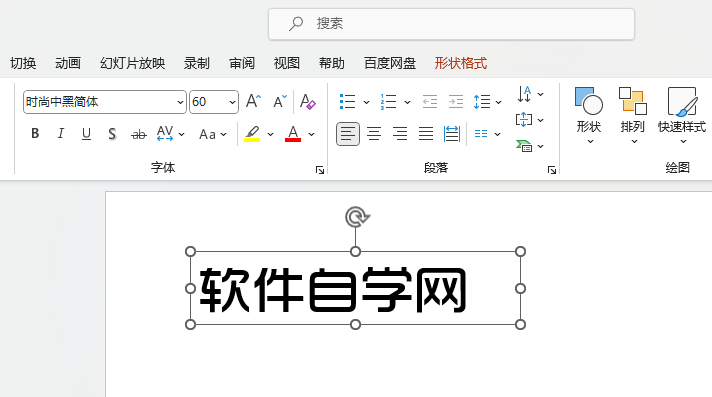Viewport: 712px width, 397px height.
Task: Decrease list indent level
Action: click(x=430, y=102)
